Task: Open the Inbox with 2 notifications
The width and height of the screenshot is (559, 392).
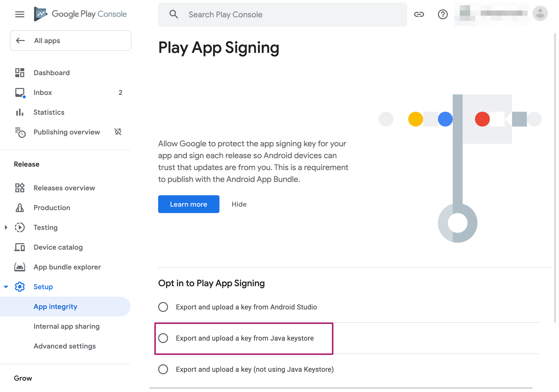Action: 43,92
